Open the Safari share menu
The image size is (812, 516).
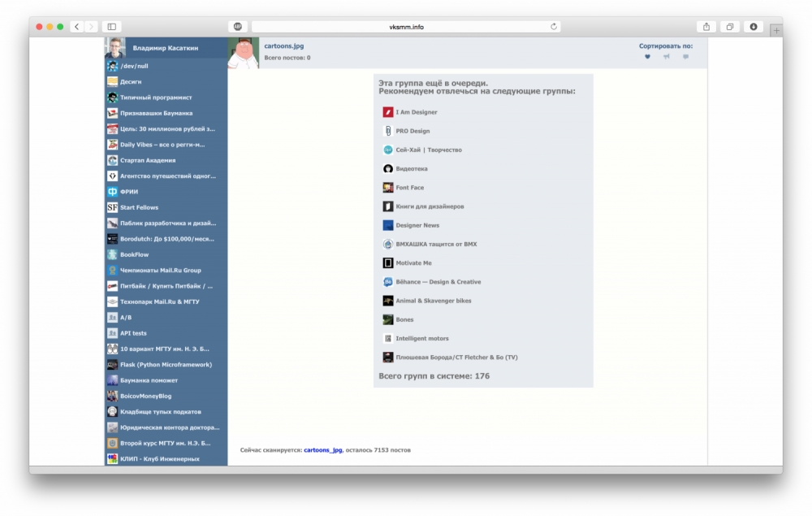[706, 27]
